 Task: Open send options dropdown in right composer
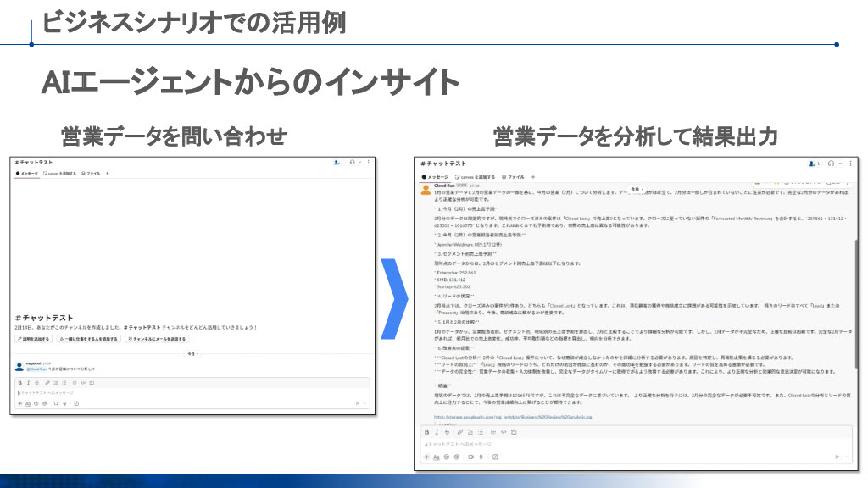tap(847, 457)
